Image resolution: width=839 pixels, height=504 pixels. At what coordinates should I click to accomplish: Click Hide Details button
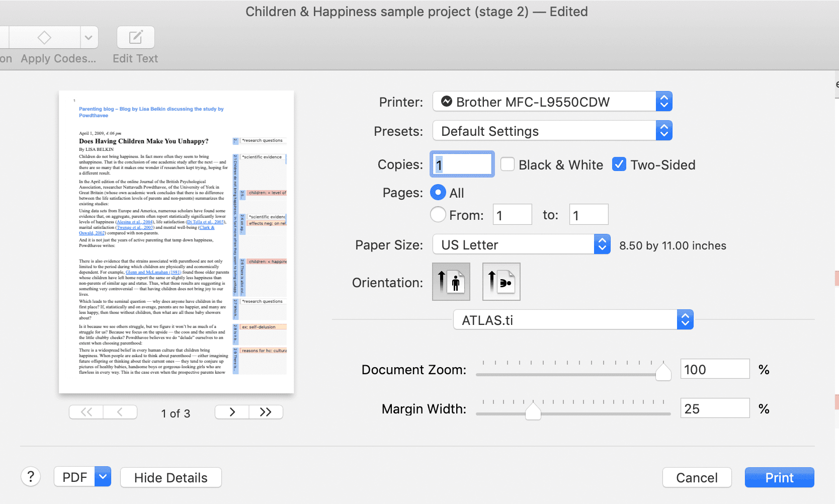pos(171,478)
